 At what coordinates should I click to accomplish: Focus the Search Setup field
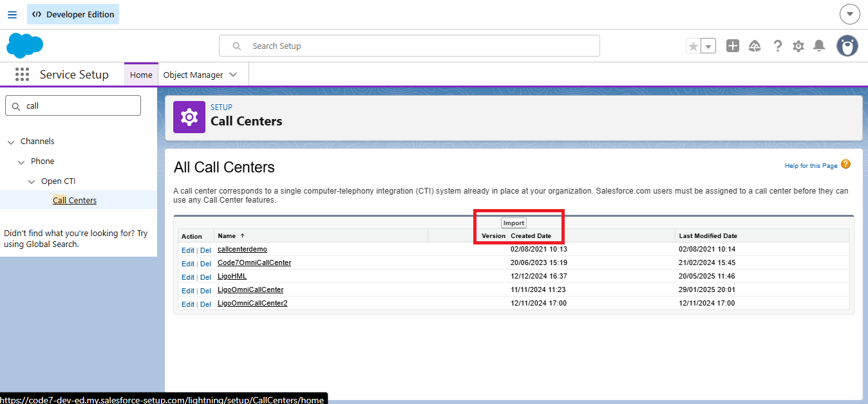click(x=410, y=46)
